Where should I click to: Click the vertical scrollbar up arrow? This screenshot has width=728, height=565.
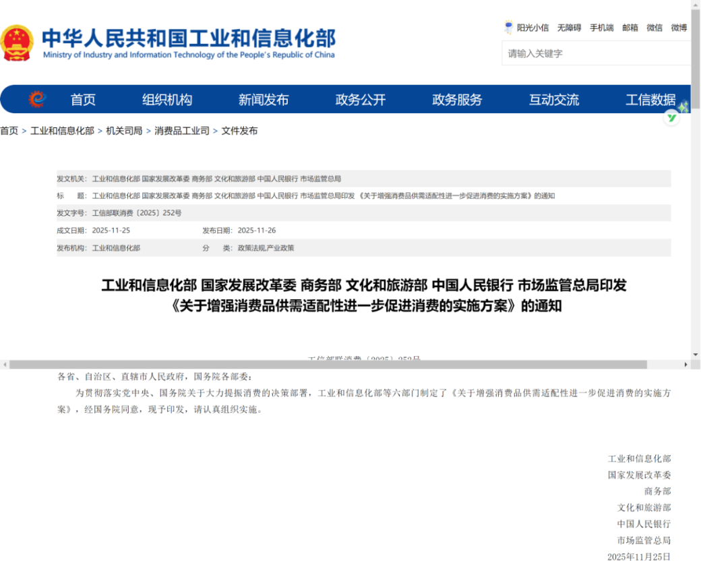(696, 5)
